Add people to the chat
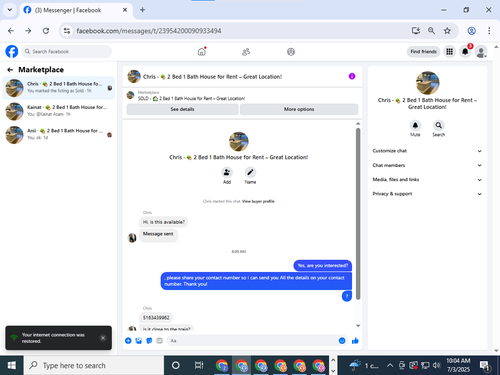The width and height of the screenshot is (500, 375). point(227,172)
